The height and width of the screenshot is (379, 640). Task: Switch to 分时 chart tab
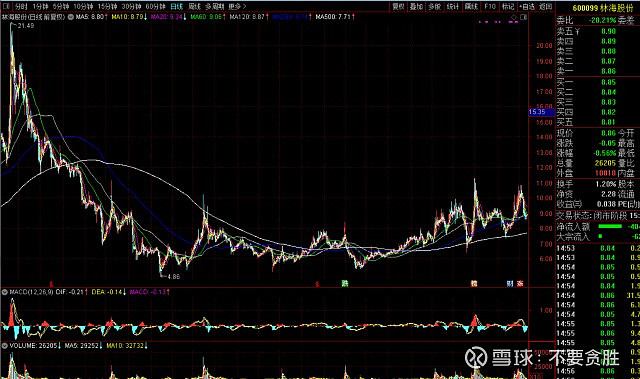21,7
